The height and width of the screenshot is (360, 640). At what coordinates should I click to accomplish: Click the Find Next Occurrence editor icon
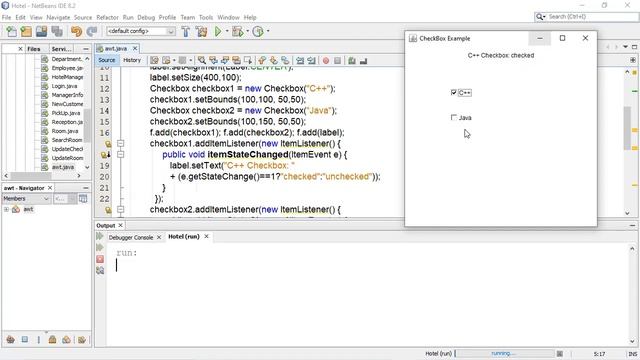click(x=224, y=60)
